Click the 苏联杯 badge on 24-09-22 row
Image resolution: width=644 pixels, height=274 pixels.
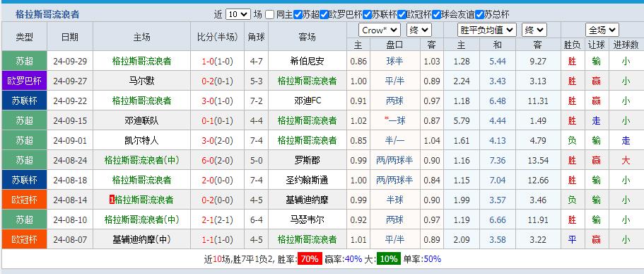pos(24,101)
